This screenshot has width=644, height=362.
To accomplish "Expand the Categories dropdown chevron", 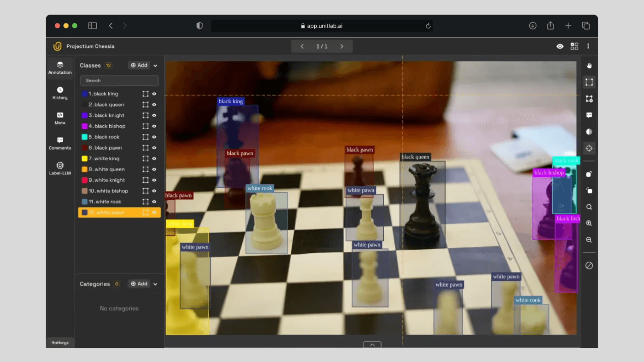I will click(x=155, y=284).
